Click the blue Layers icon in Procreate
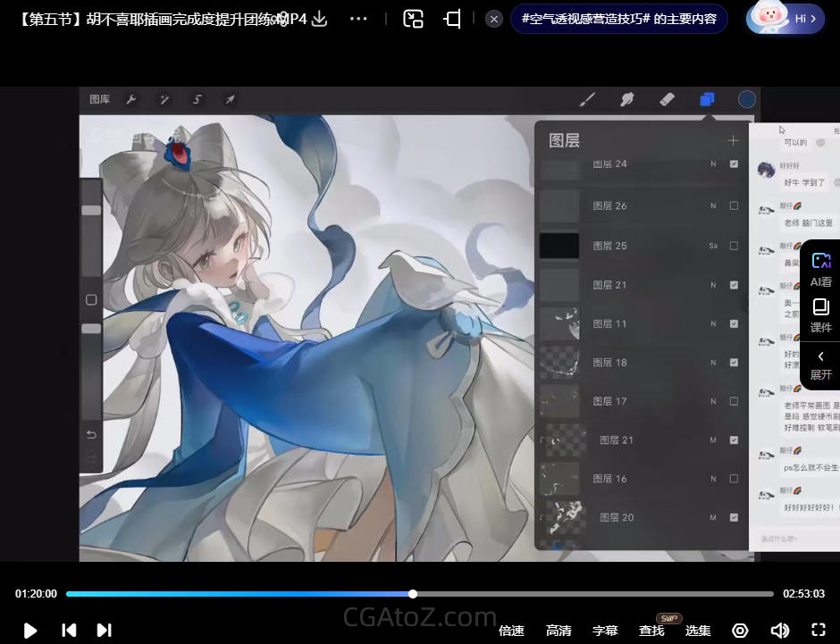Viewport: 840px width, 644px height. click(x=707, y=99)
